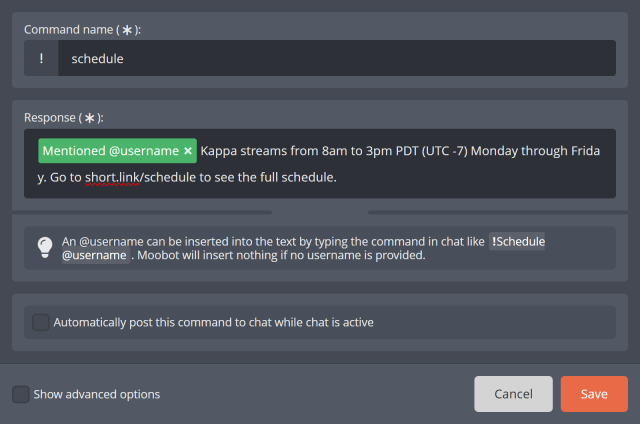Click inside the Response text area

pos(320,164)
